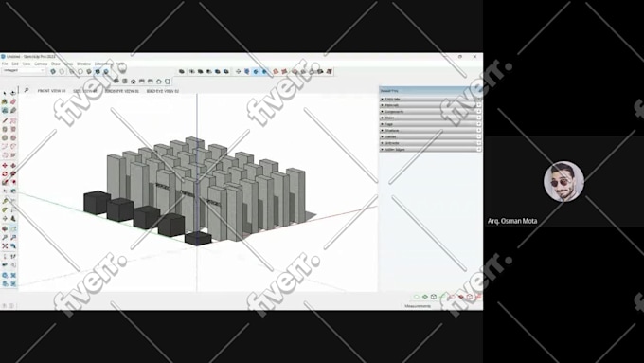Click the Outer Shell solid tool
Image resolution: width=644 pixels, height=363 pixels.
[x=182, y=71]
